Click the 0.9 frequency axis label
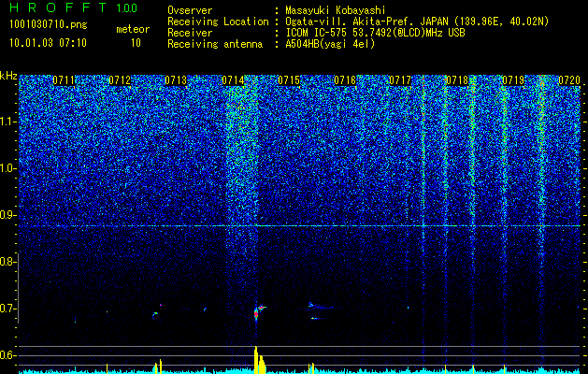588x374 pixels. (x=7, y=215)
